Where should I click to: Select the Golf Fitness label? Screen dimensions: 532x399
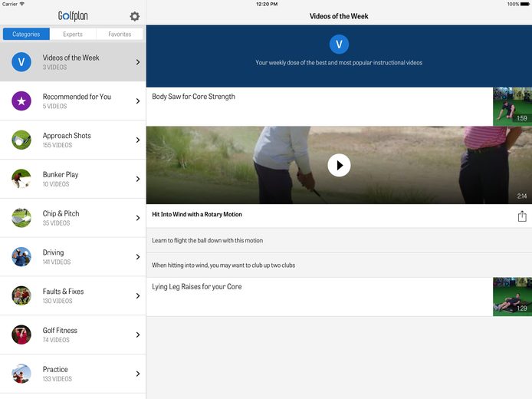pyautogui.click(x=60, y=331)
